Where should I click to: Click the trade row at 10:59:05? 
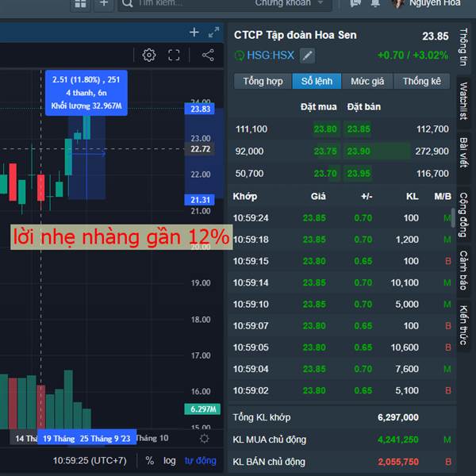[x=342, y=347]
